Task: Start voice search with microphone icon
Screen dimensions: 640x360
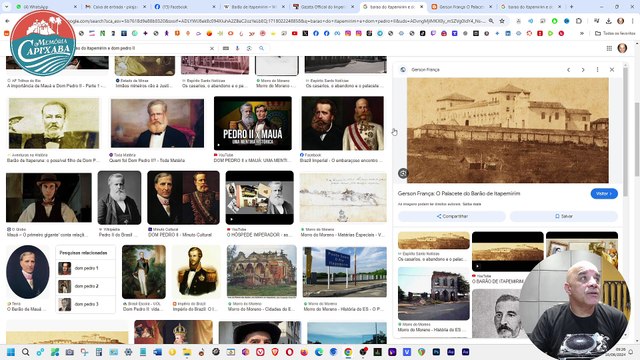Action: point(237,48)
